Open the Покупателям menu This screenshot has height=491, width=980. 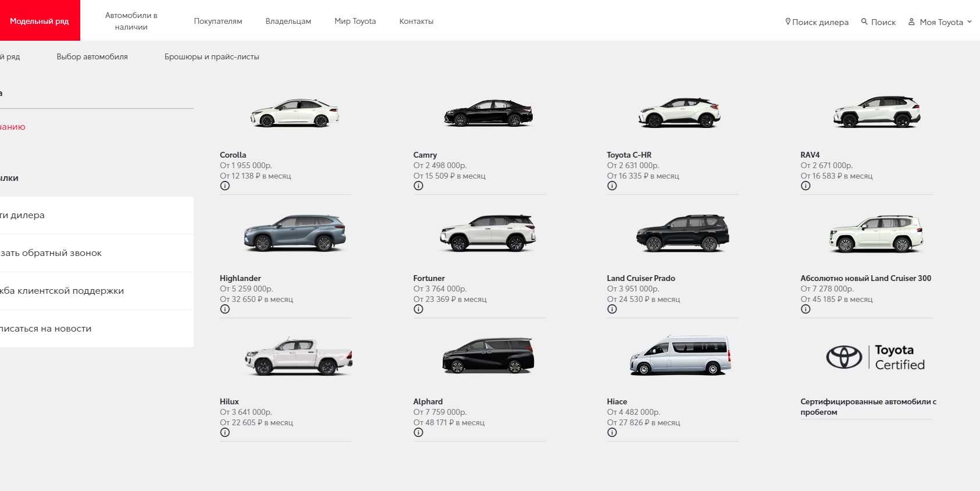(218, 21)
